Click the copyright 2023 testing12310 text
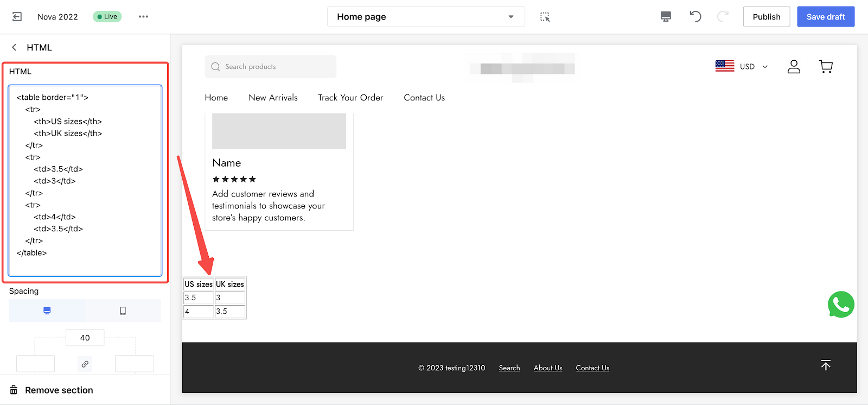The image size is (868, 405). pos(452,368)
